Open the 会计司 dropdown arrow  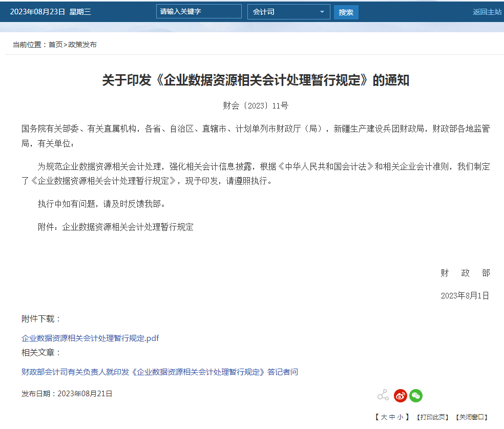tap(322, 12)
